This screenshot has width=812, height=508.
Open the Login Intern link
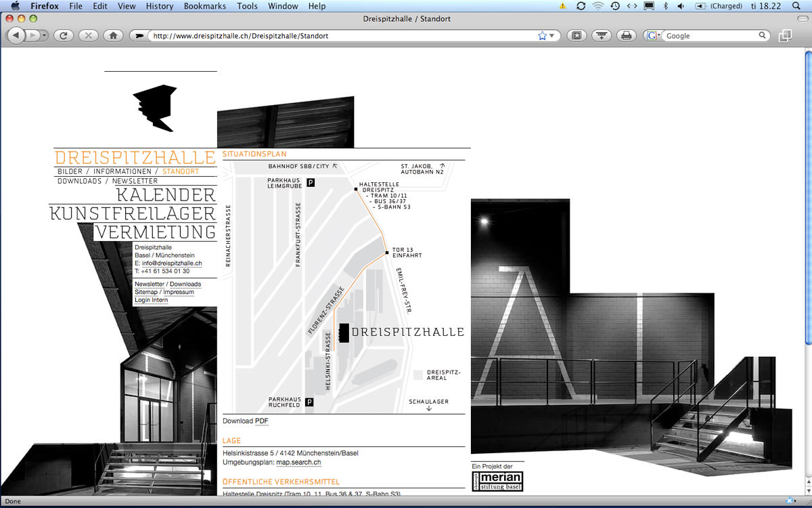click(151, 301)
